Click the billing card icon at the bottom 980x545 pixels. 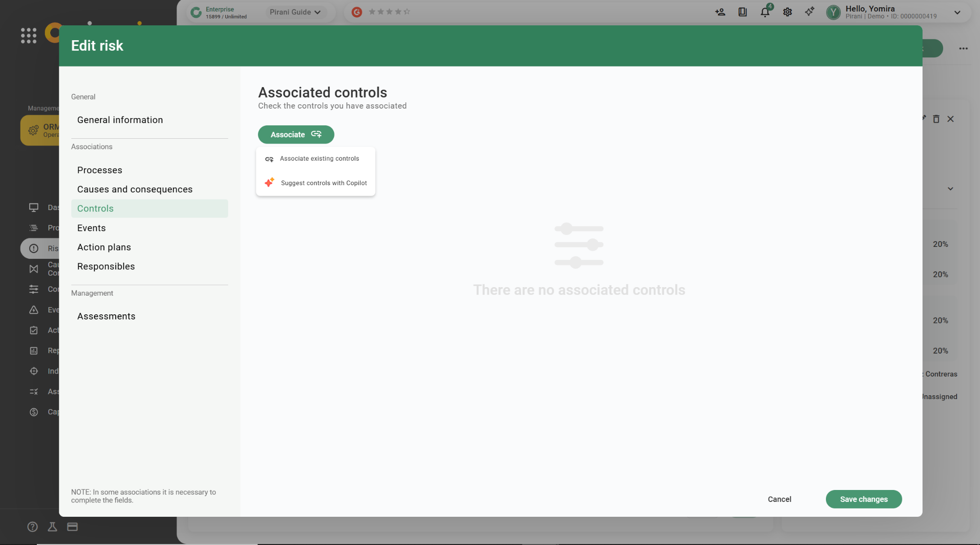coord(72,527)
